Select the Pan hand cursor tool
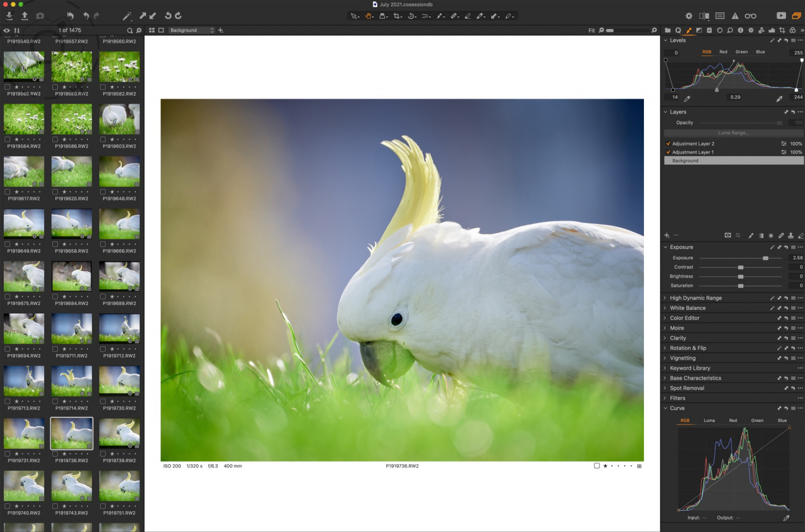The image size is (805, 532). tap(369, 16)
